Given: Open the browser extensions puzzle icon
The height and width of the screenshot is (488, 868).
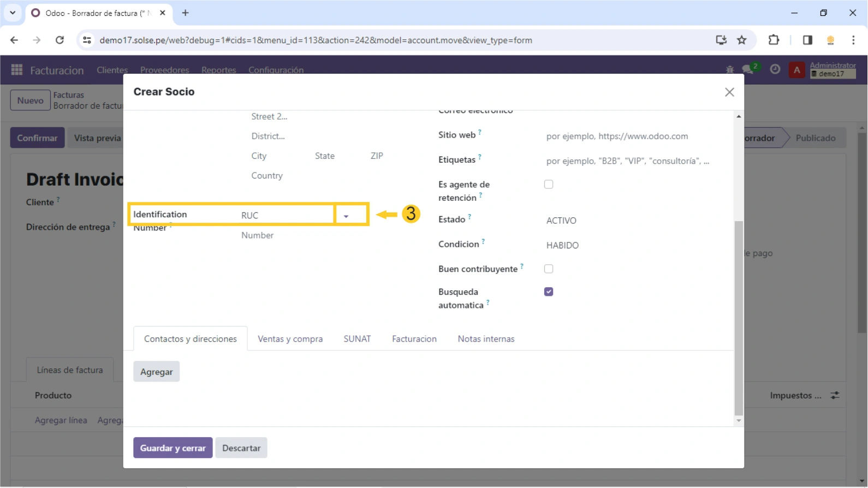Looking at the screenshot, I should pyautogui.click(x=774, y=40).
